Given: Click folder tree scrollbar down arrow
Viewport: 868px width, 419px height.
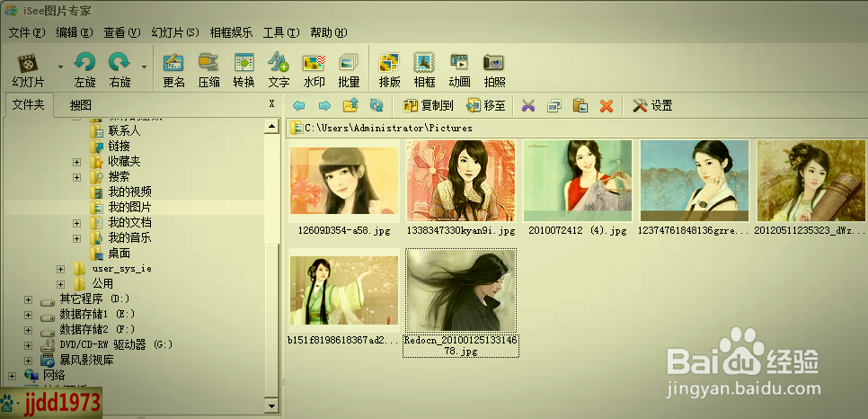Looking at the screenshot, I should (271, 406).
